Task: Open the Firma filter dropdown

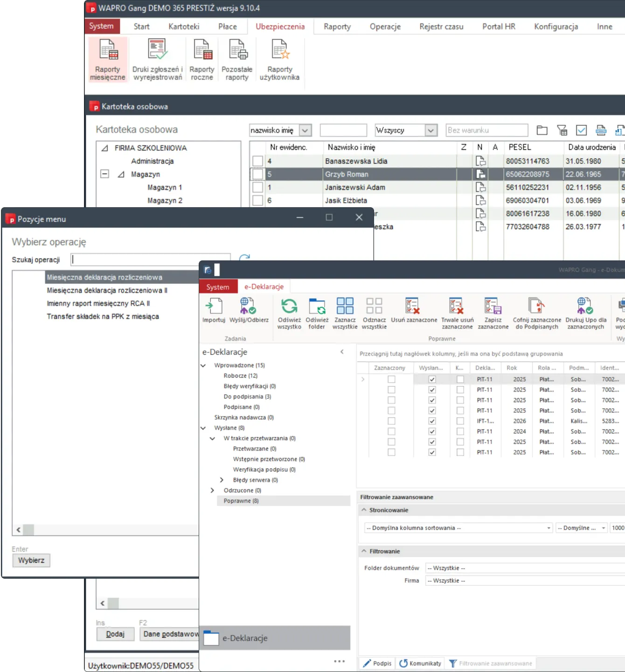Action: (x=525, y=581)
